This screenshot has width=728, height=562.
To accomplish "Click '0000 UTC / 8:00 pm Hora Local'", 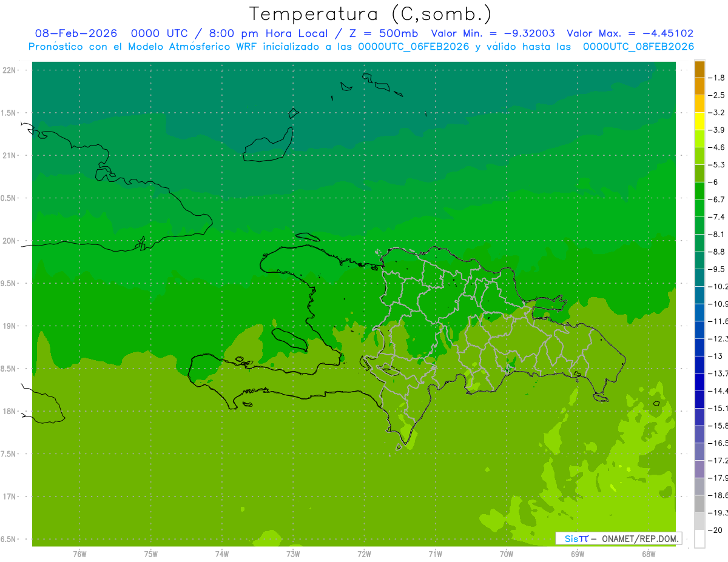I will [229, 33].
